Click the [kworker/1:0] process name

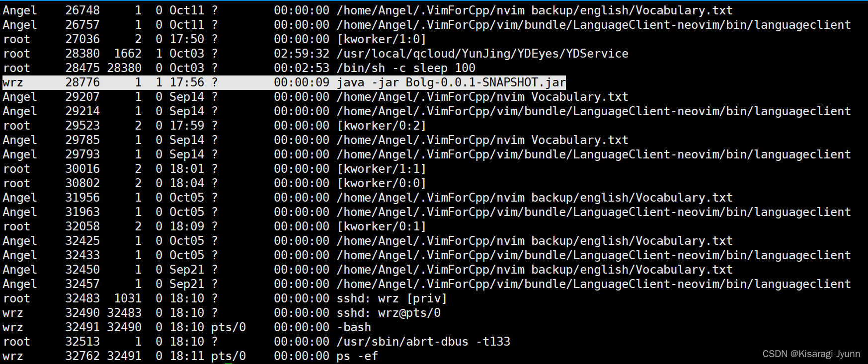point(382,39)
